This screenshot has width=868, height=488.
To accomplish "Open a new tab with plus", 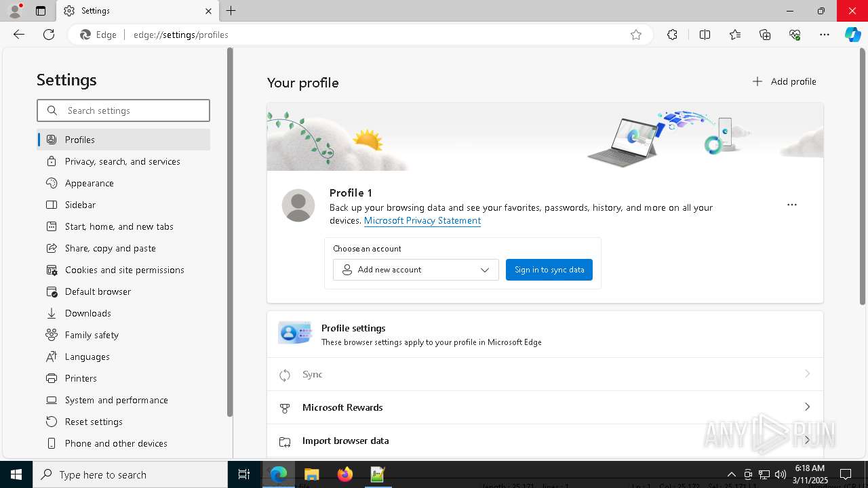I will point(231,11).
